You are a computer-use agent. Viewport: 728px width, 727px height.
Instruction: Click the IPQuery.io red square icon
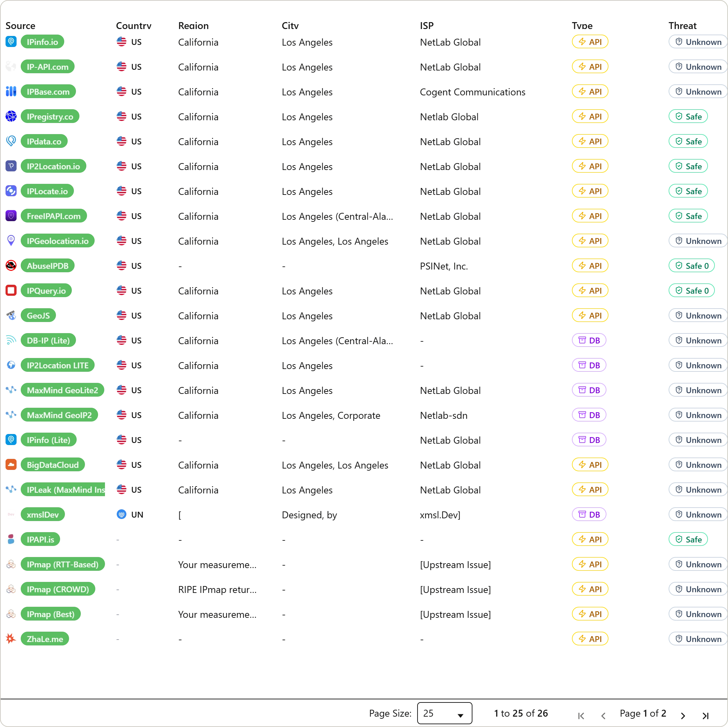(x=11, y=290)
